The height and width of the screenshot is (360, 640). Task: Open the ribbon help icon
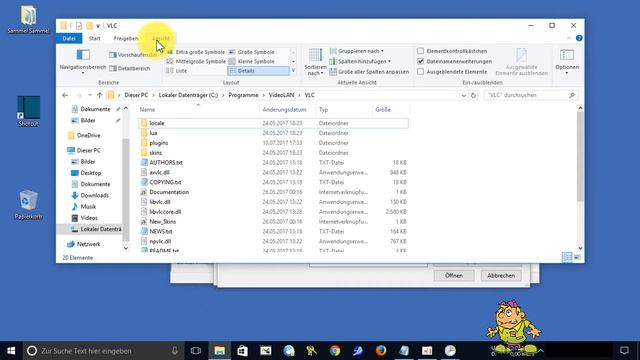tap(579, 38)
